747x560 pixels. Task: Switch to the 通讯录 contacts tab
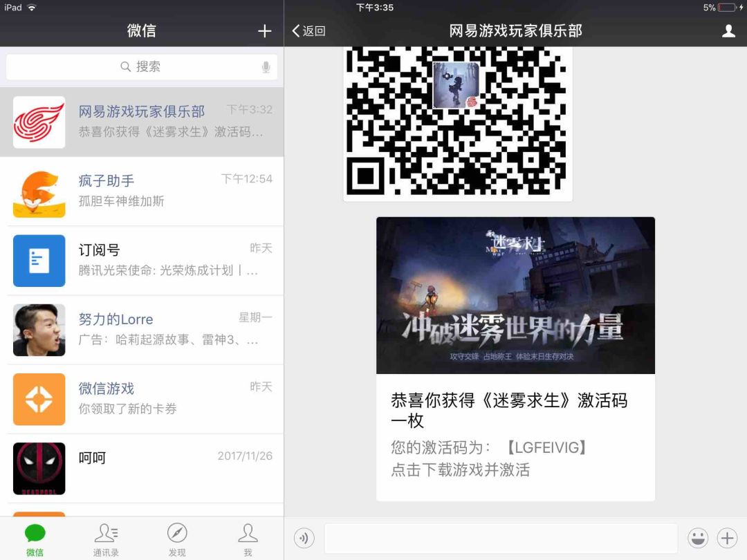point(106,539)
